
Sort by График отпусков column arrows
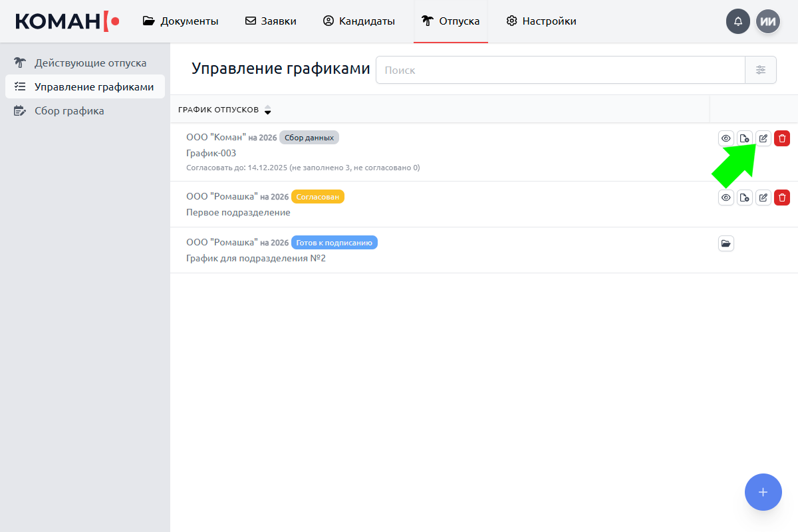(x=267, y=110)
